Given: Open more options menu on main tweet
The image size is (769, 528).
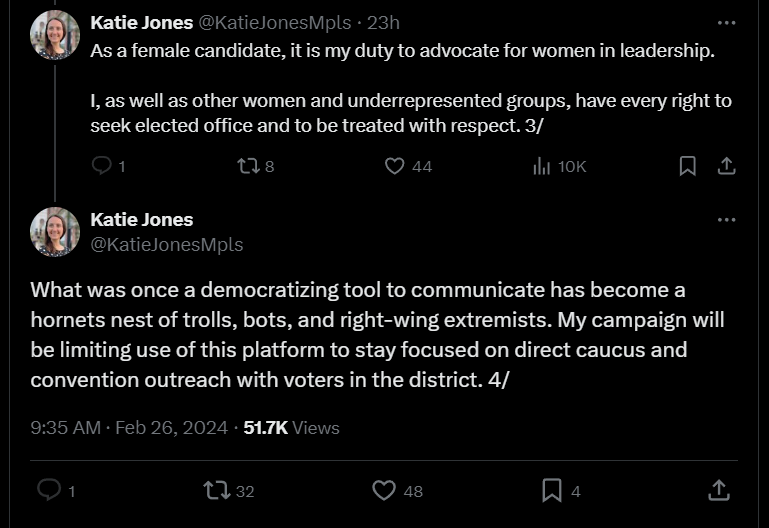Looking at the screenshot, I should pos(726,219).
